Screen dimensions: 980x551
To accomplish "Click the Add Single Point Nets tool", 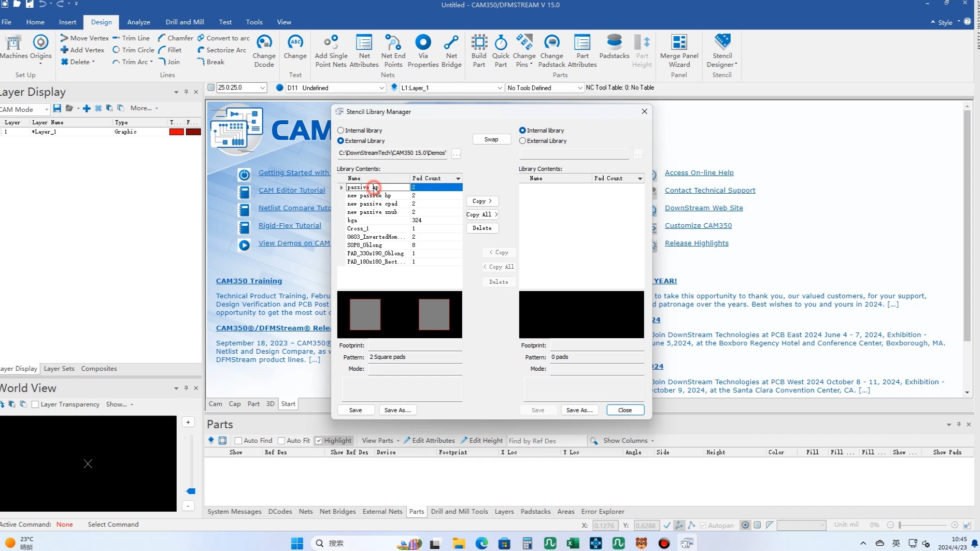I will (330, 50).
